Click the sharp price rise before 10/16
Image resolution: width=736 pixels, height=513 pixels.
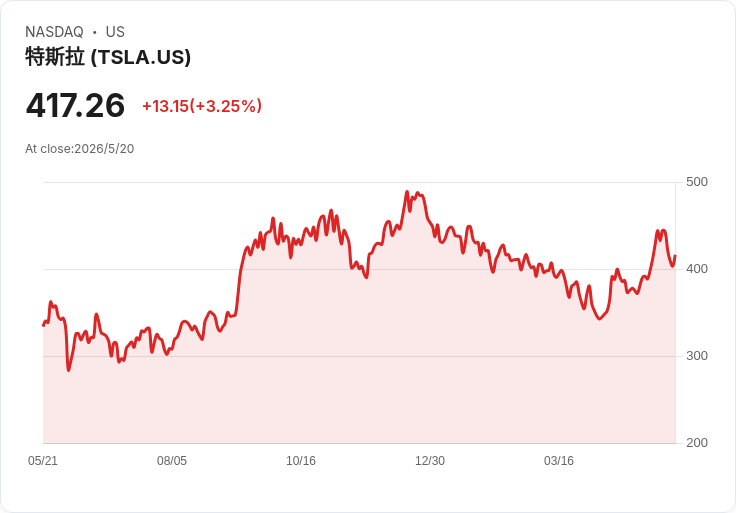[239, 282]
